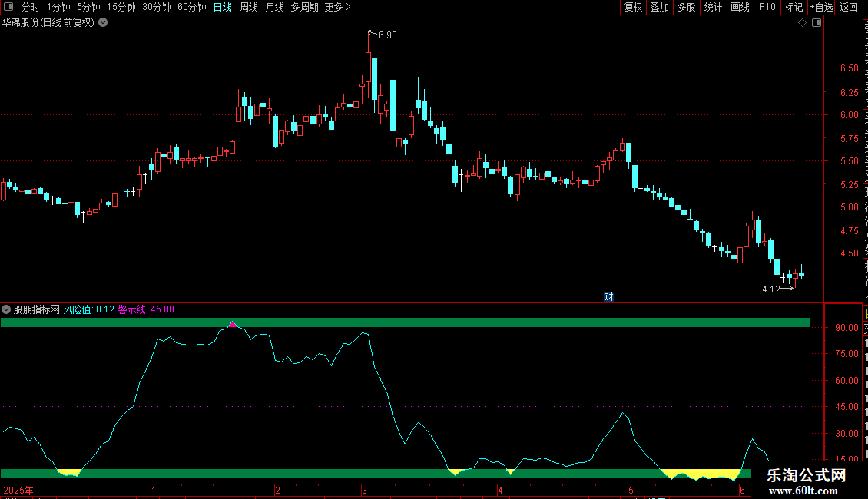This screenshot has width=868, height=499.
Task: Click the 30.00 indicator axis label
Action: pyautogui.click(x=847, y=434)
